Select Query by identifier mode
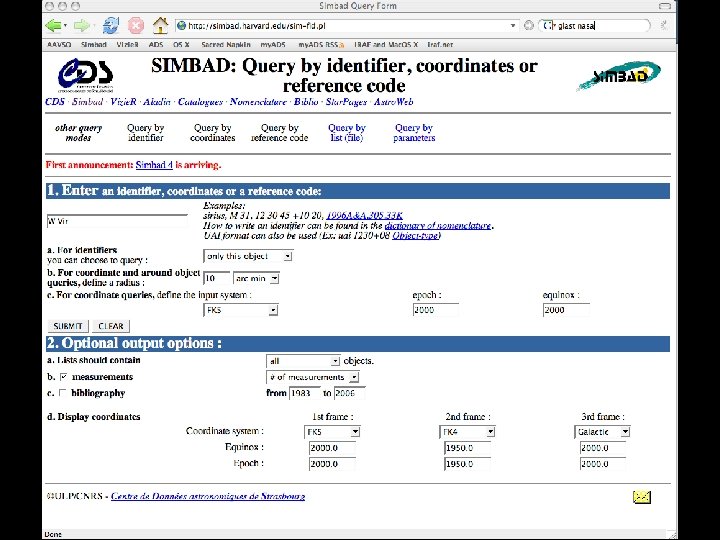Viewport: 720px width, 540px height. 146,133
